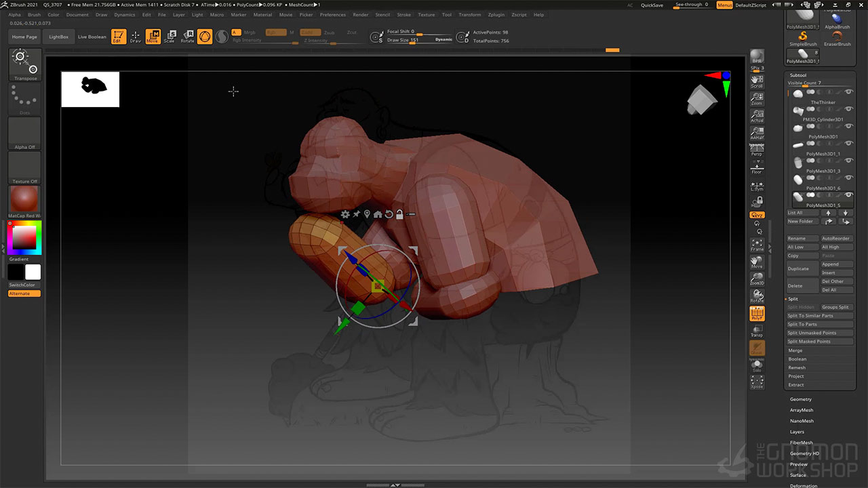Select the SimpleBrush tool thumbnail
This screenshot has height=488, width=868.
tap(803, 39)
